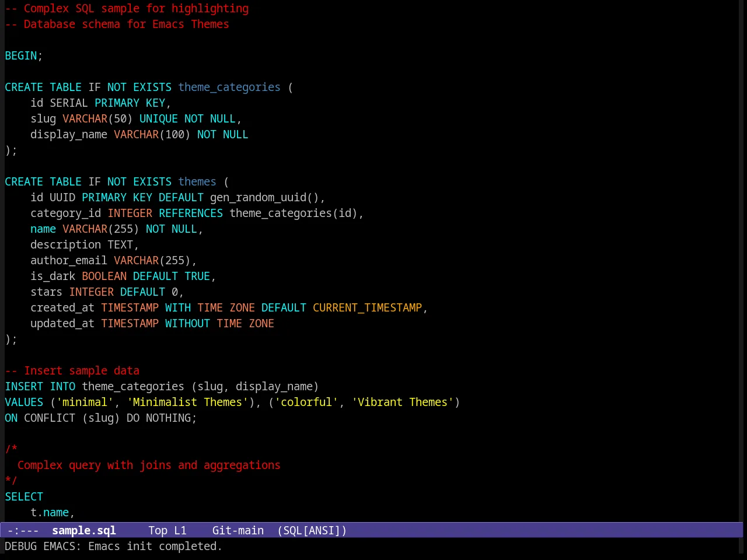Click the SERIAL type on the id line

[x=69, y=103]
